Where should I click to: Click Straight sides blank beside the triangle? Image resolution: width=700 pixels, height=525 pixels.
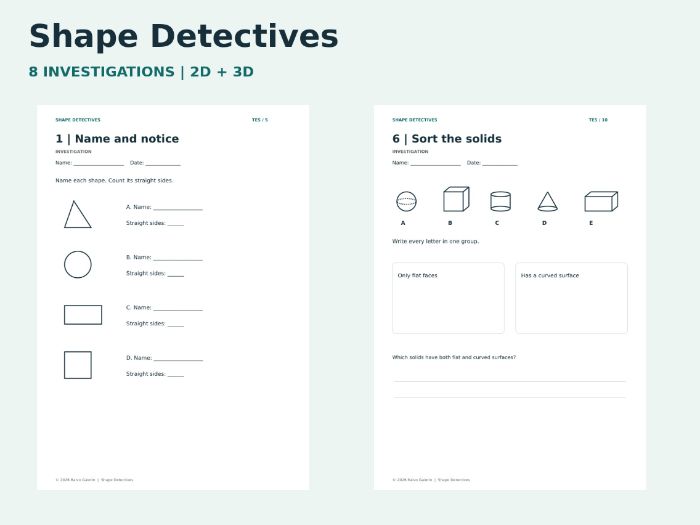pos(176,223)
